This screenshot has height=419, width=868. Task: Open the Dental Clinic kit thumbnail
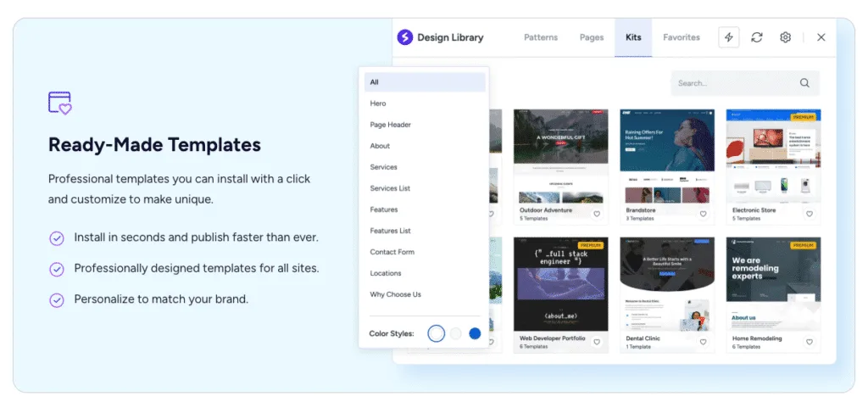point(667,284)
